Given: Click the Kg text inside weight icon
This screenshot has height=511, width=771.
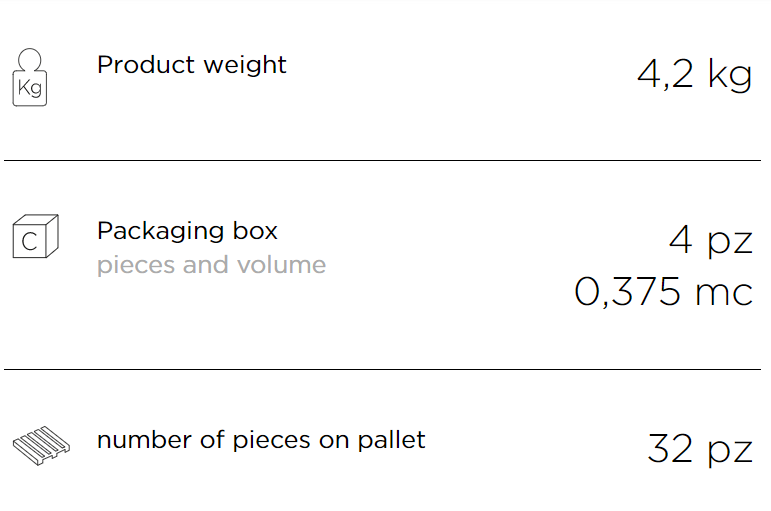Looking at the screenshot, I should (30, 89).
